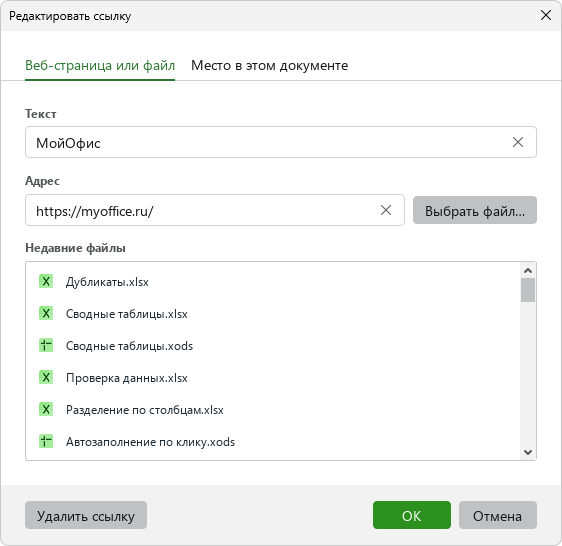Click the recent files scrollbar thumb
562x546 pixels.
[x=528, y=290]
